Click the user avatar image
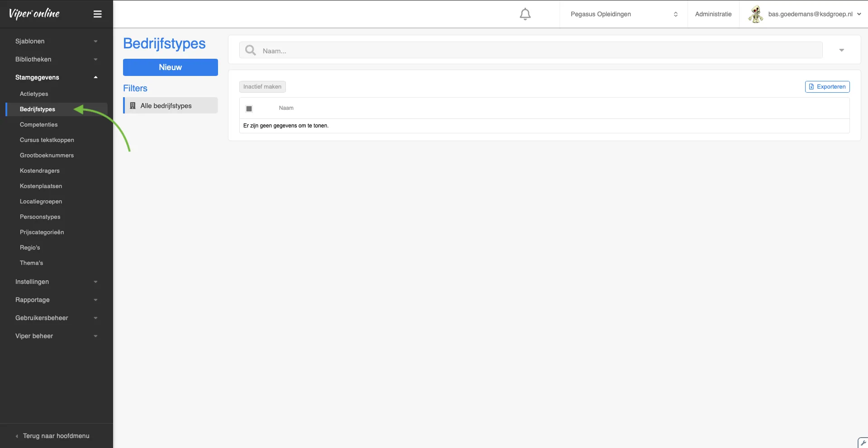Image resolution: width=868 pixels, height=448 pixels. [x=755, y=14]
